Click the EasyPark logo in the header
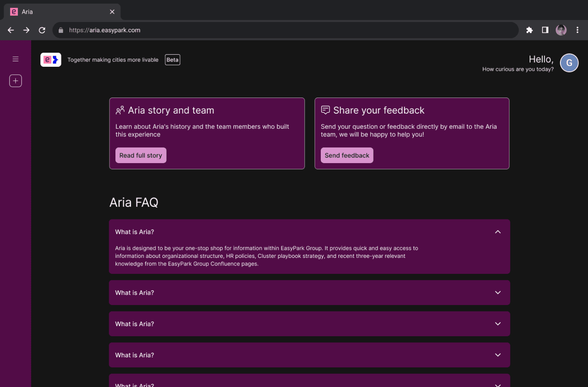588x387 pixels. (51, 60)
